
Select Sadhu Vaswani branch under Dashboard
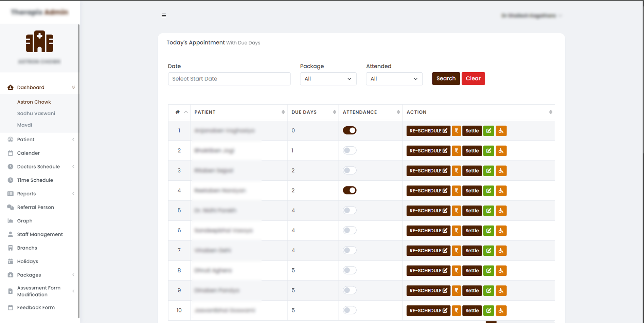pyautogui.click(x=36, y=113)
